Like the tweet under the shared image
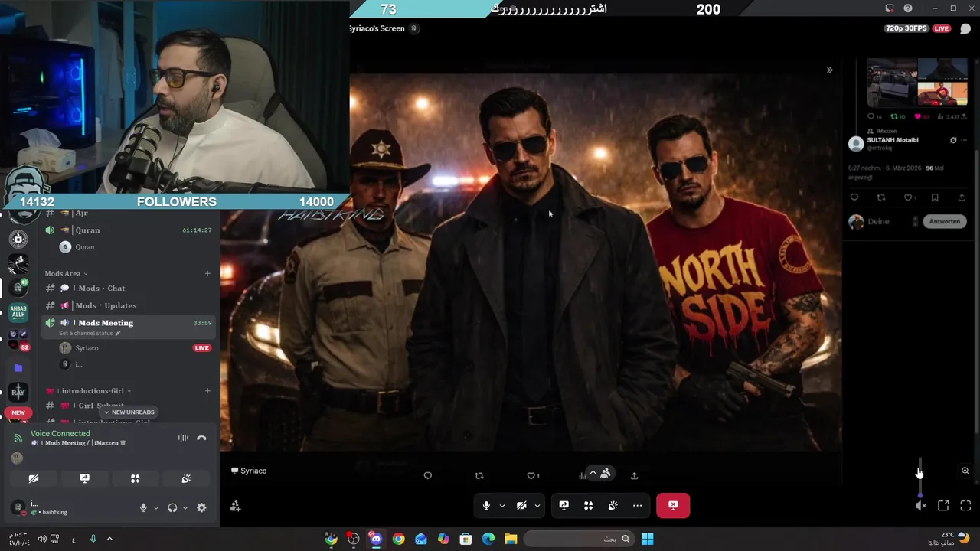Viewport: 980px width, 551px height. 531,475
